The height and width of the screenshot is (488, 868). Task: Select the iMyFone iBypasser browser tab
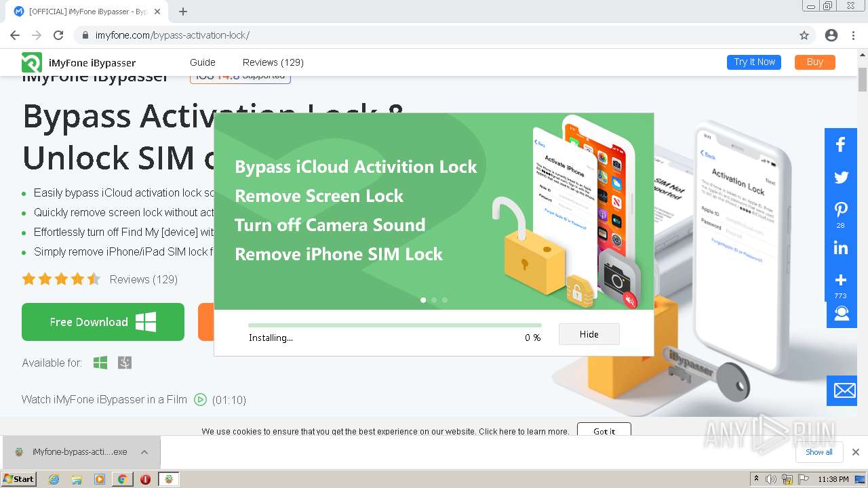pyautogui.click(x=88, y=12)
